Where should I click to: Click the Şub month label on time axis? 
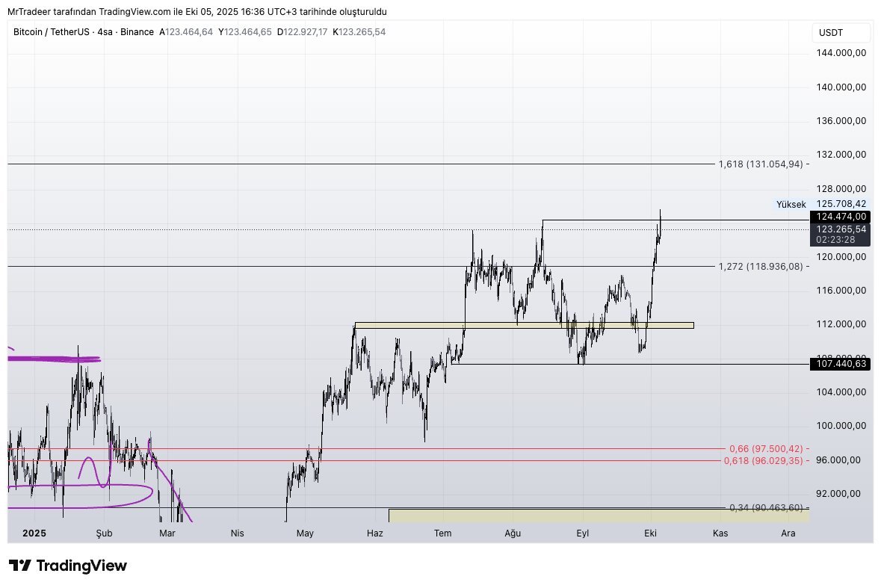[x=104, y=533]
